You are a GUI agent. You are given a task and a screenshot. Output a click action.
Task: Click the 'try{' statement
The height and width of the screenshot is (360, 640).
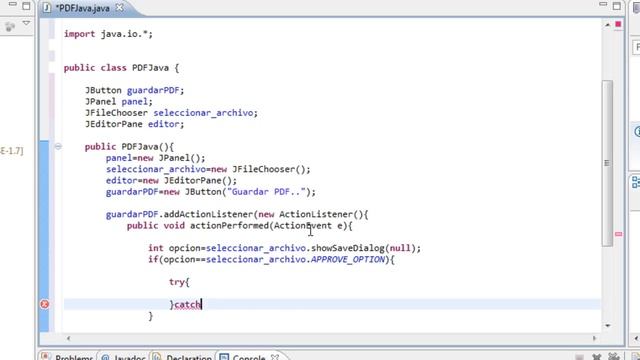[179, 282]
